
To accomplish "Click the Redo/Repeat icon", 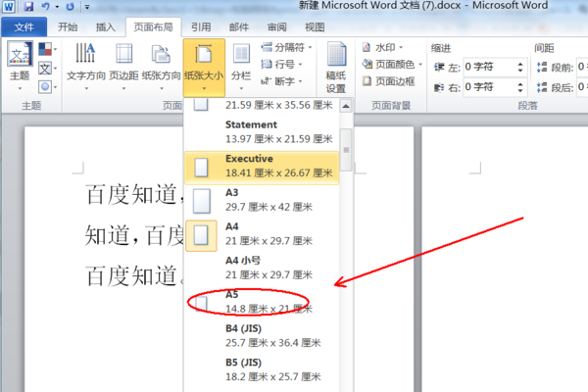I will tap(71, 7).
